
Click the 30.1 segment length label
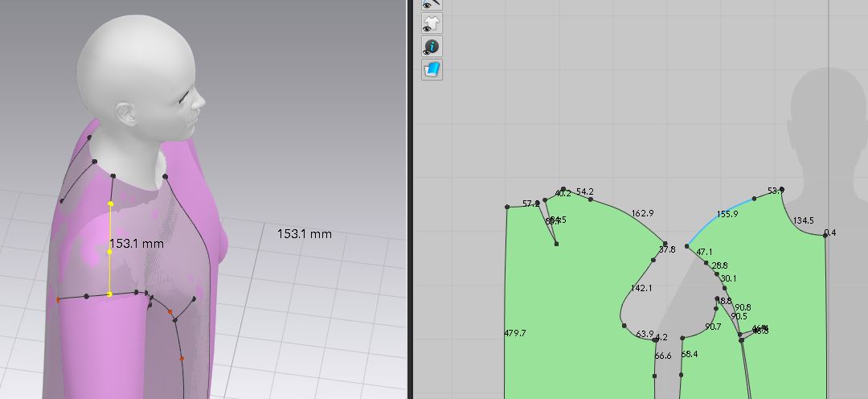click(728, 279)
